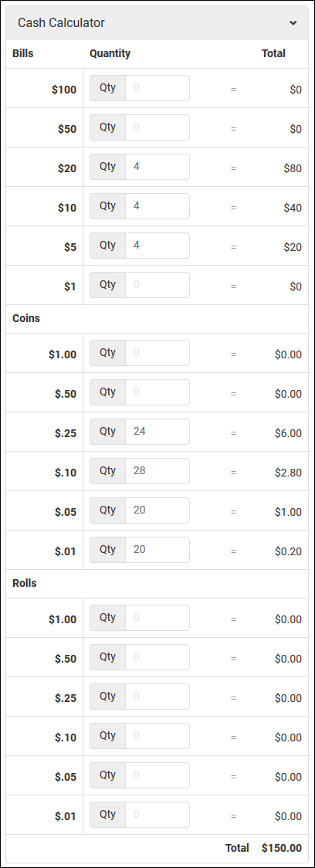Screen dimensions: 315x868
Task: Select the $100 bills quantity field
Action: click(x=157, y=88)
